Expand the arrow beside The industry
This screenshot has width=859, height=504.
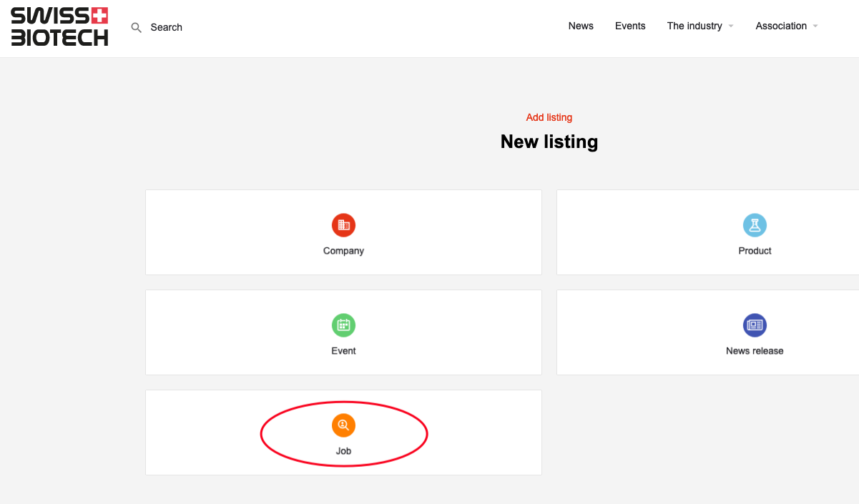731,26
